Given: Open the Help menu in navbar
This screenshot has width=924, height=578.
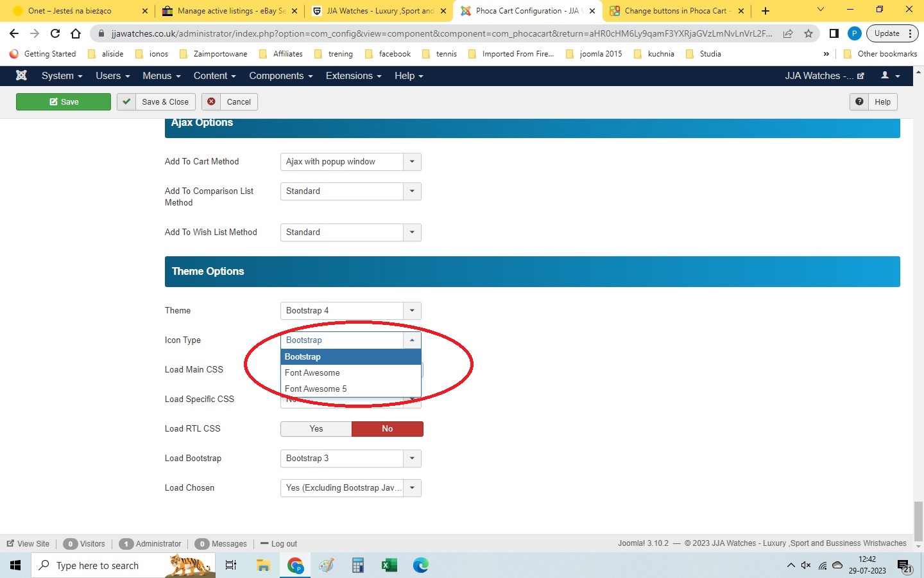Looking at the screenshot, I should (x=409, y=76).
